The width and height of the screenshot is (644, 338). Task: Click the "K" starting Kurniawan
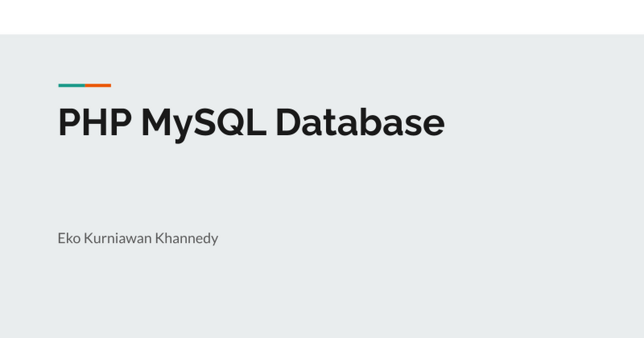87,238
